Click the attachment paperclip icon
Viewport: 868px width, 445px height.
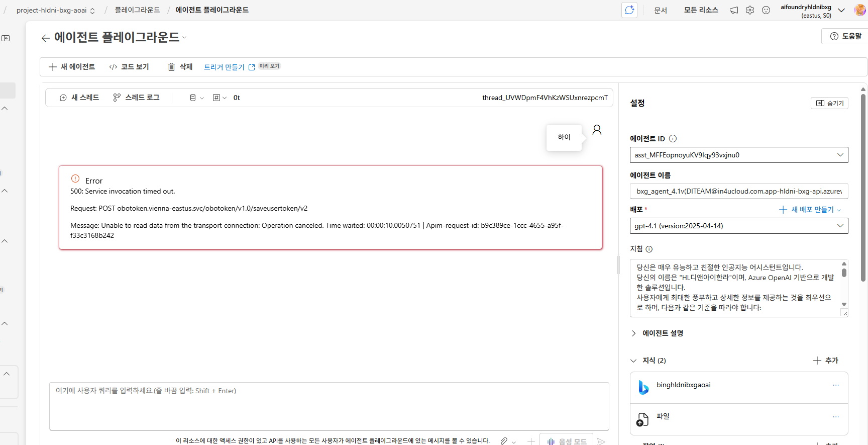click(x=504, y=441)
